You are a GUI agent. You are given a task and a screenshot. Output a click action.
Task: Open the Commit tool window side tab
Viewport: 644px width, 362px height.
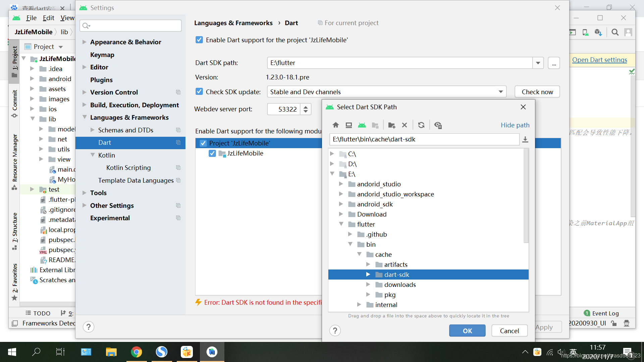click(14, 103)
